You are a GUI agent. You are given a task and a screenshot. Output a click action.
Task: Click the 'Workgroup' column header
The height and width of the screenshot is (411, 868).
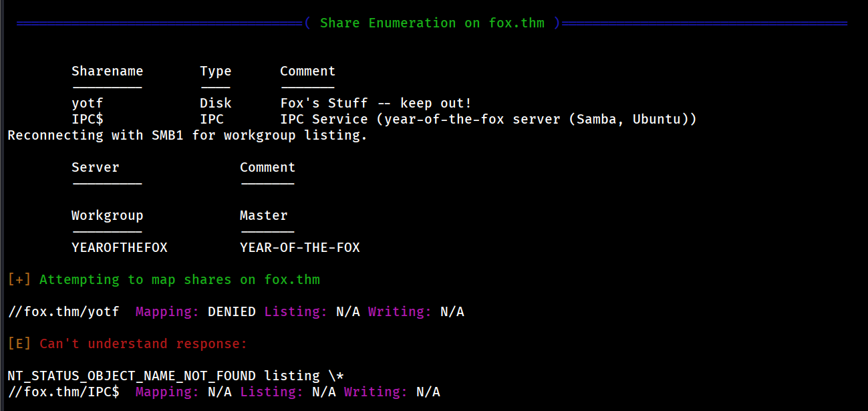(107, 216)
